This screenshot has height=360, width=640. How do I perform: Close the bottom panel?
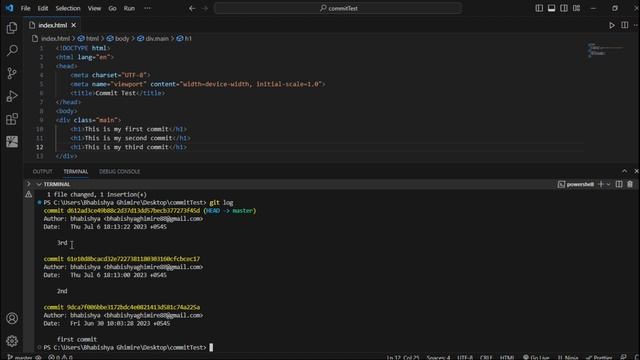point(636,171)
